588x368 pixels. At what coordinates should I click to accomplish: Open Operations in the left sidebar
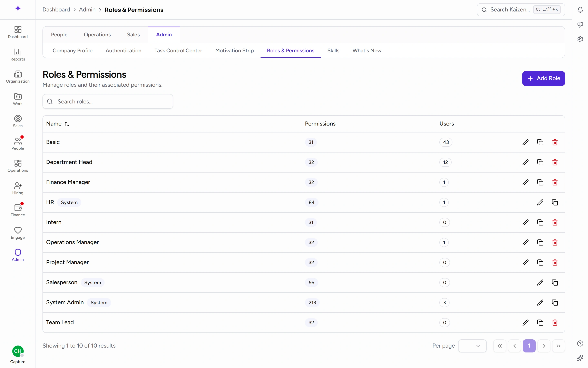point(18,166)
